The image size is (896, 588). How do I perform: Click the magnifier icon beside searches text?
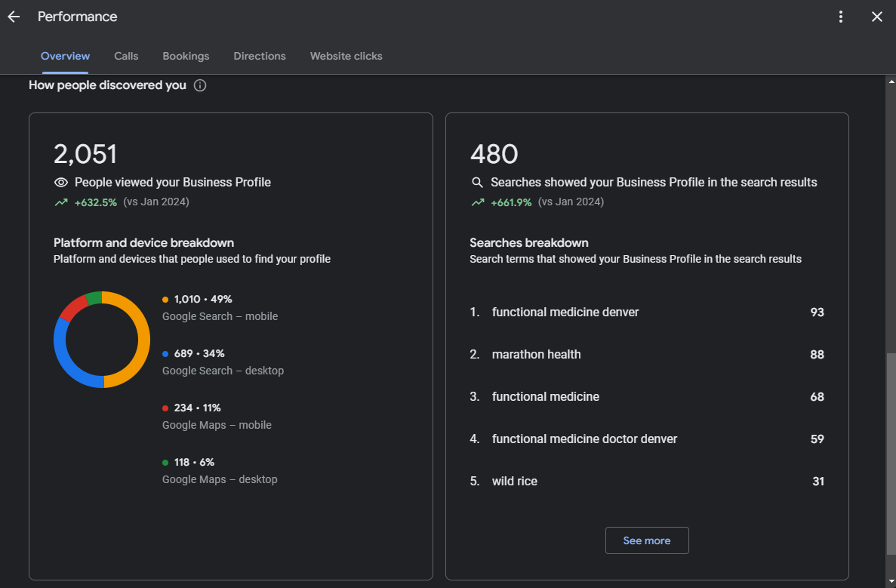pyautogui.click(x=477, y=182)
